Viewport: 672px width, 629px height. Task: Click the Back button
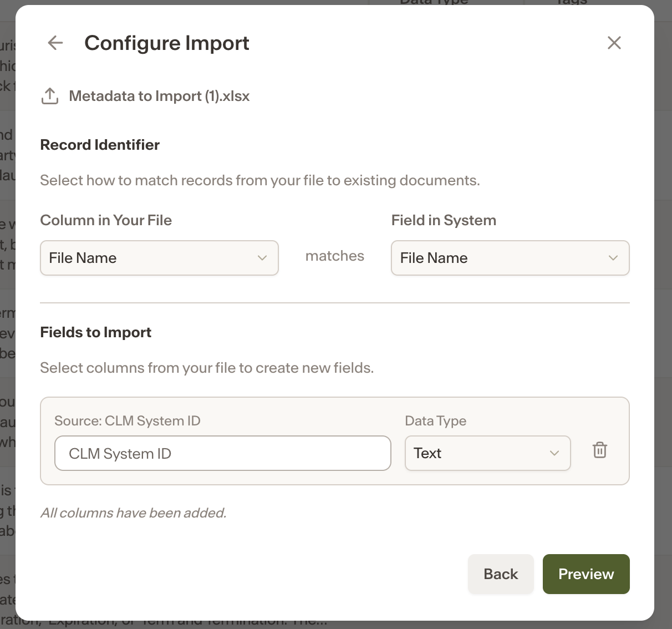[501, 574]
